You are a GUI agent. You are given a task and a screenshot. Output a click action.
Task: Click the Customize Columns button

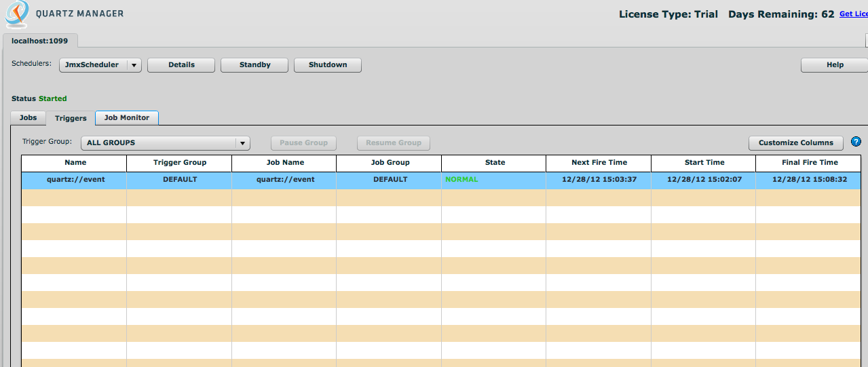(796, 143)
